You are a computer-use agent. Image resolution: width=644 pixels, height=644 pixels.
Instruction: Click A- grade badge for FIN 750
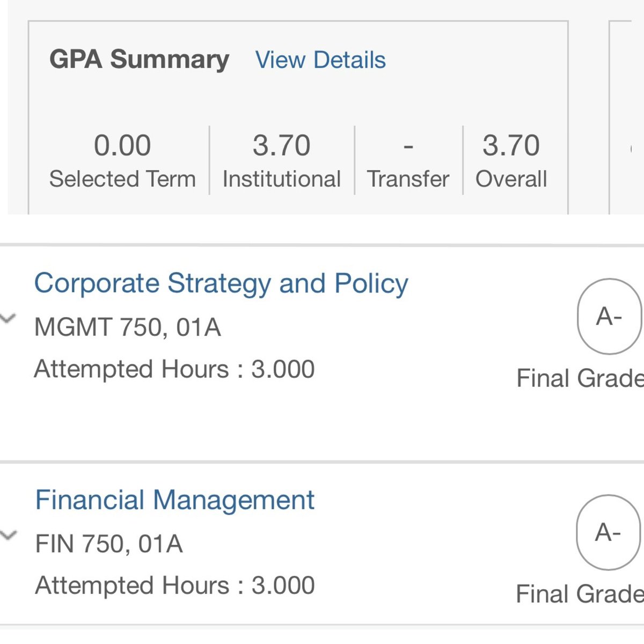click(609, 532)
